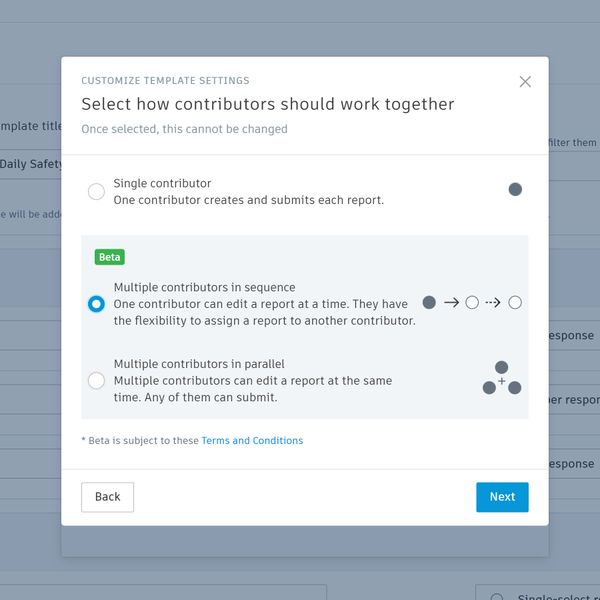Choose Multiple contributors in parallel radio button
The height and width of the screenshot is (600, 600).
click(96, 380)
